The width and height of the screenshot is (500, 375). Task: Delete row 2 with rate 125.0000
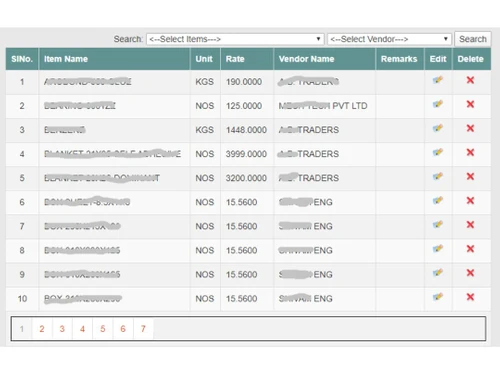pos(470,104)
